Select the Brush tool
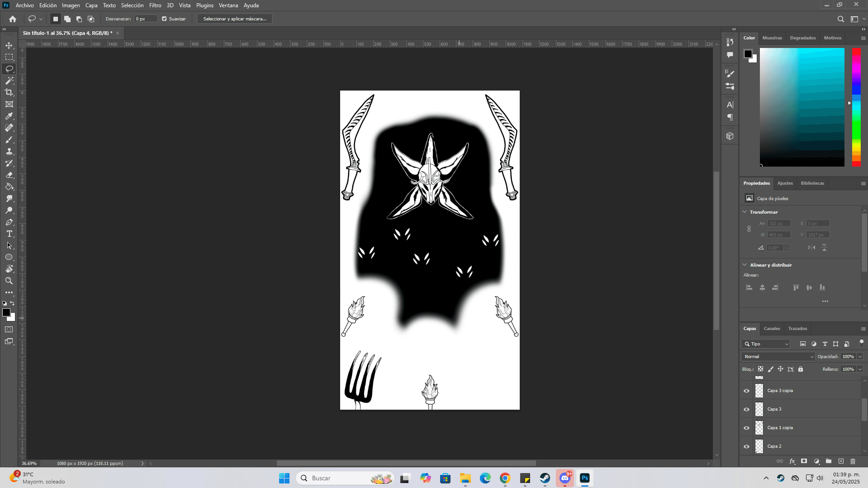The width and height of the screenshot is (868, 488). (9, 140)
